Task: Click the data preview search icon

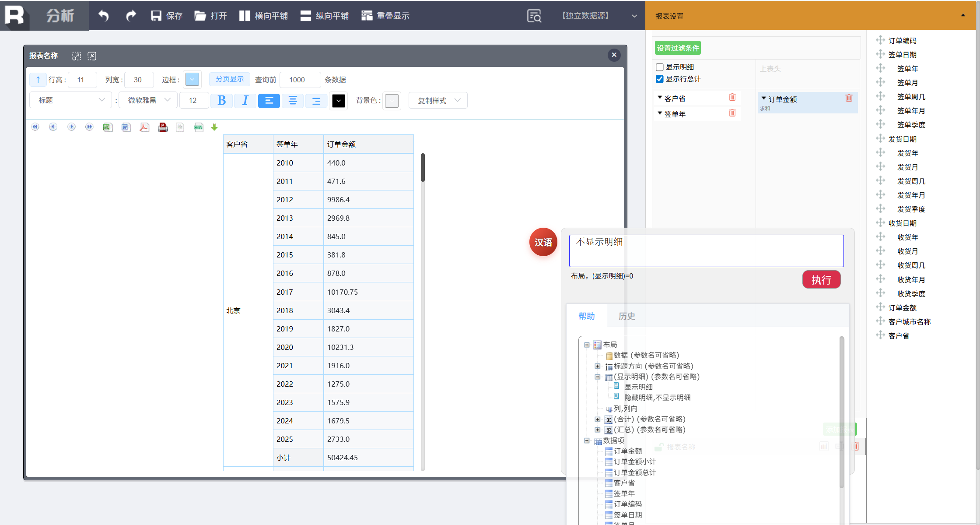Action: tap(534, 16)
